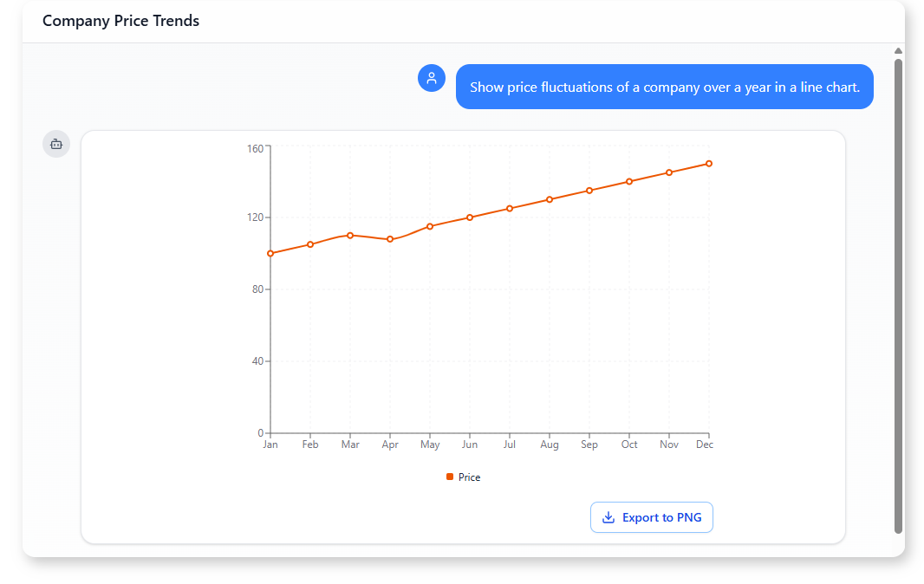924x584 pixels.
Task: Click the 120 y-axis label
Action: pos(255,217)
